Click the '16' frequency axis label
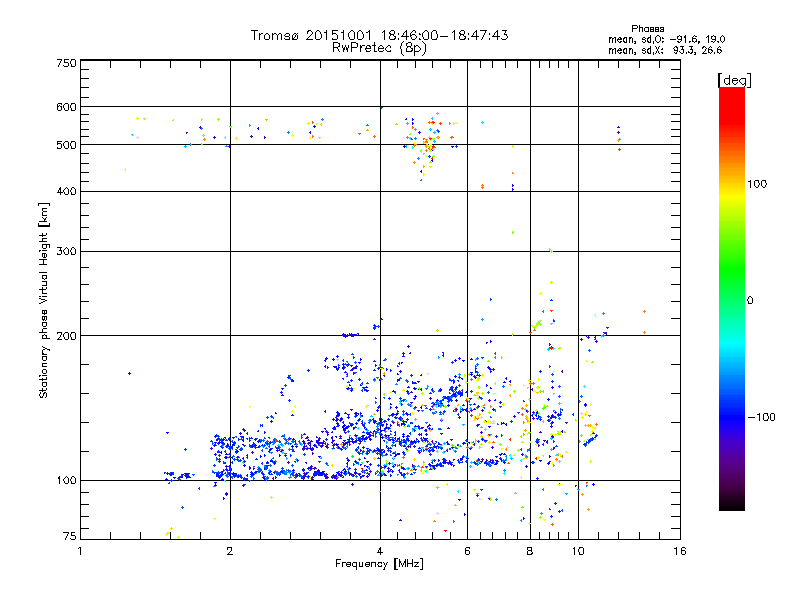 coord(680,551)
